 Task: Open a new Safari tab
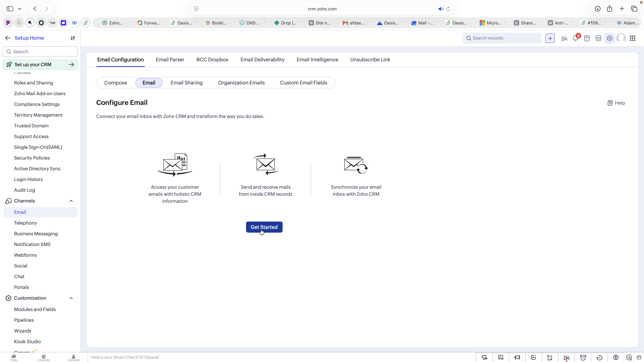click(x=622, y=9)
